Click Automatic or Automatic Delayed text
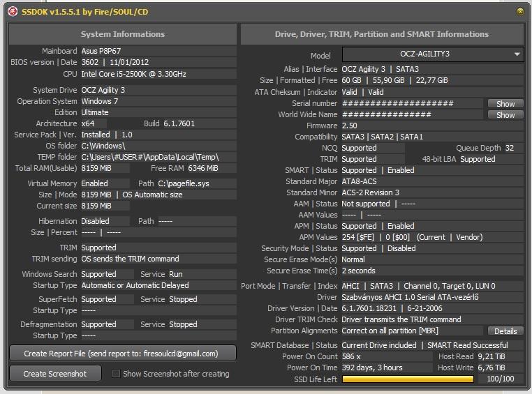This screenshot has width=532, height=394. 135,285
